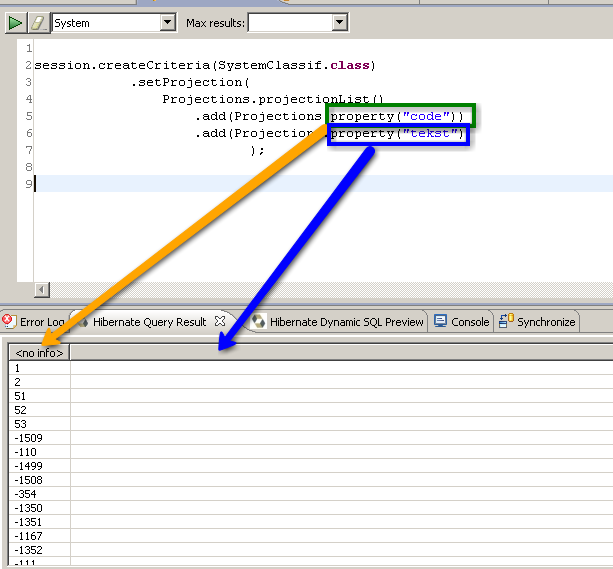Open the System console configuration dropdown
The width and height of the screenshot is (613, 569).
167,23
